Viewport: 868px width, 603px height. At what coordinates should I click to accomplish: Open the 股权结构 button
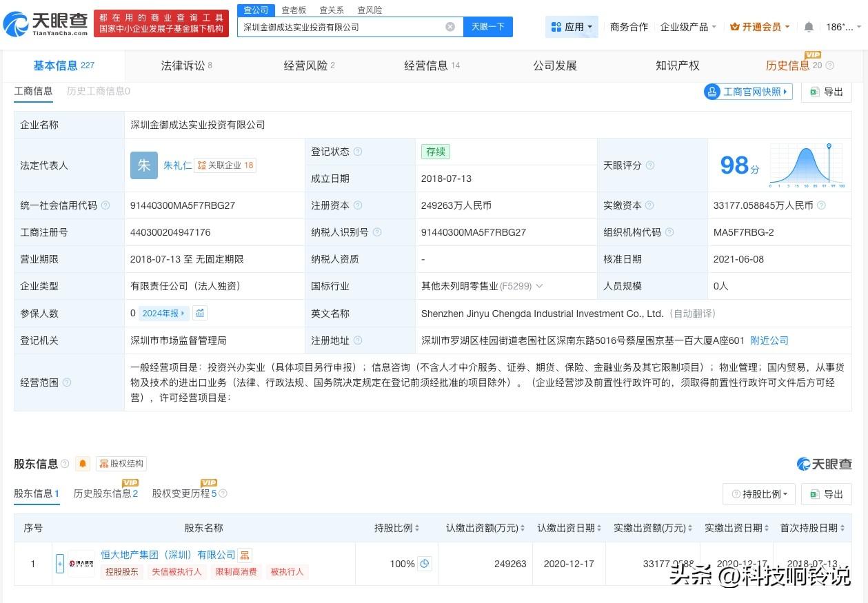121,464
